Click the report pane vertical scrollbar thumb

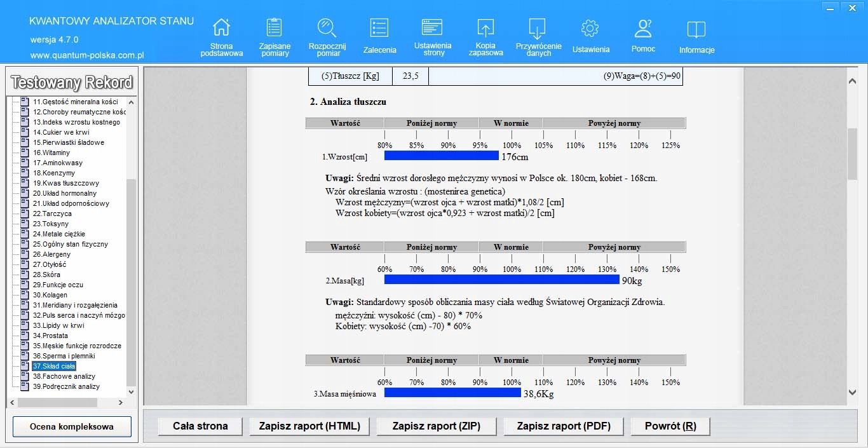853,153
